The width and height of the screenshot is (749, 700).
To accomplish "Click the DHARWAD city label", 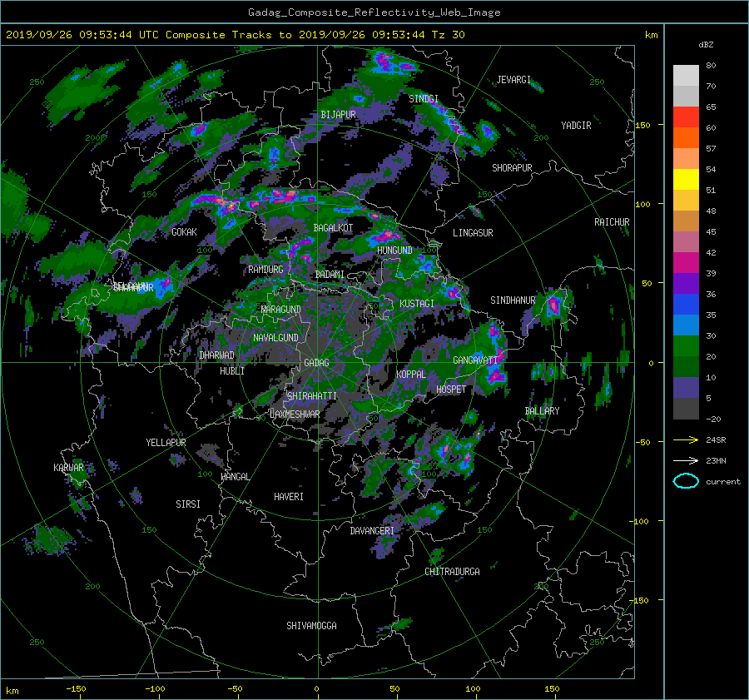I will click(x=216, y=355).
